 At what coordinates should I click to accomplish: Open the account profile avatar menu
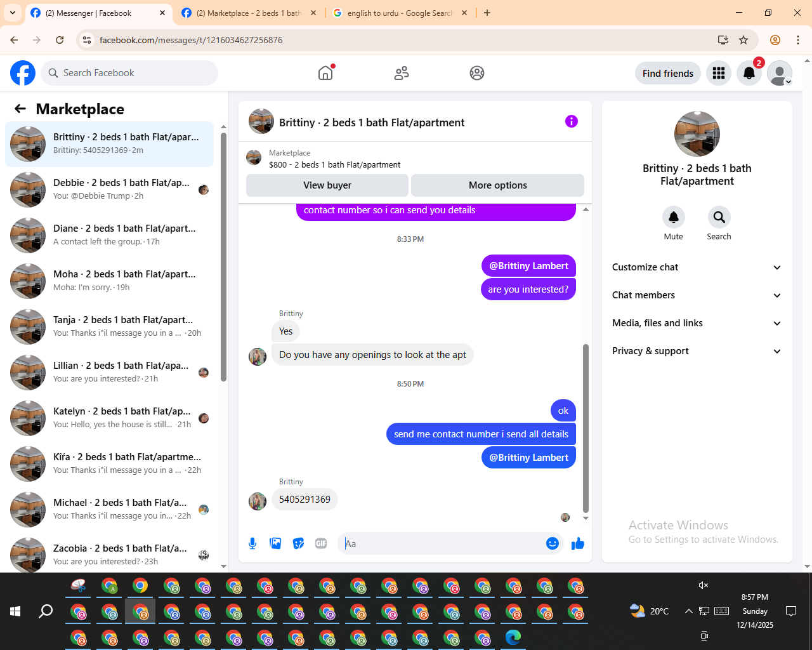coord(780,73)
